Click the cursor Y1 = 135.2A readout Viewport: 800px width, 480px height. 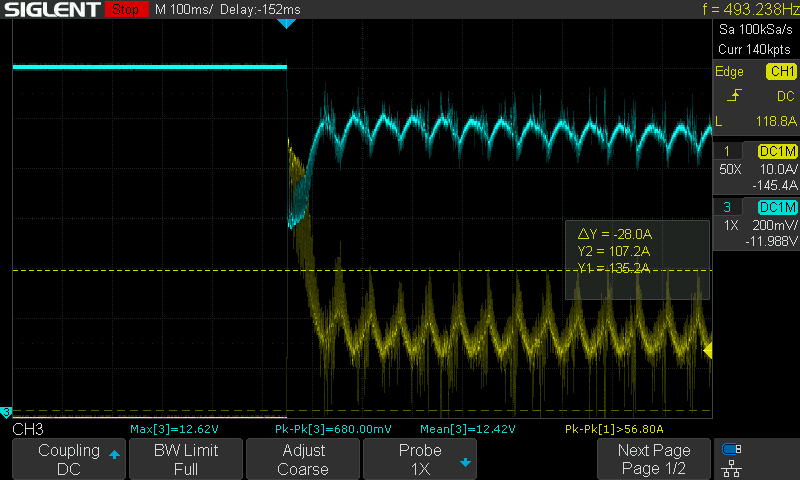tap(614, 268)
